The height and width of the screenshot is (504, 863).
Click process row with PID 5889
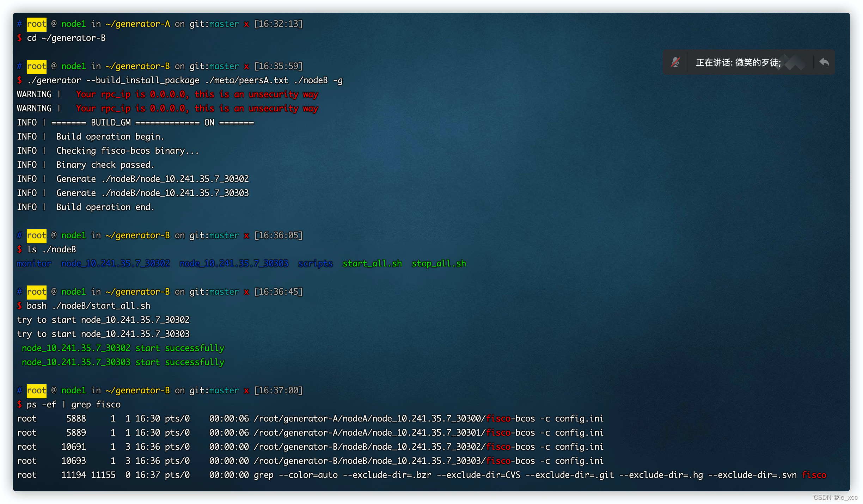click(x=310, y=433)
